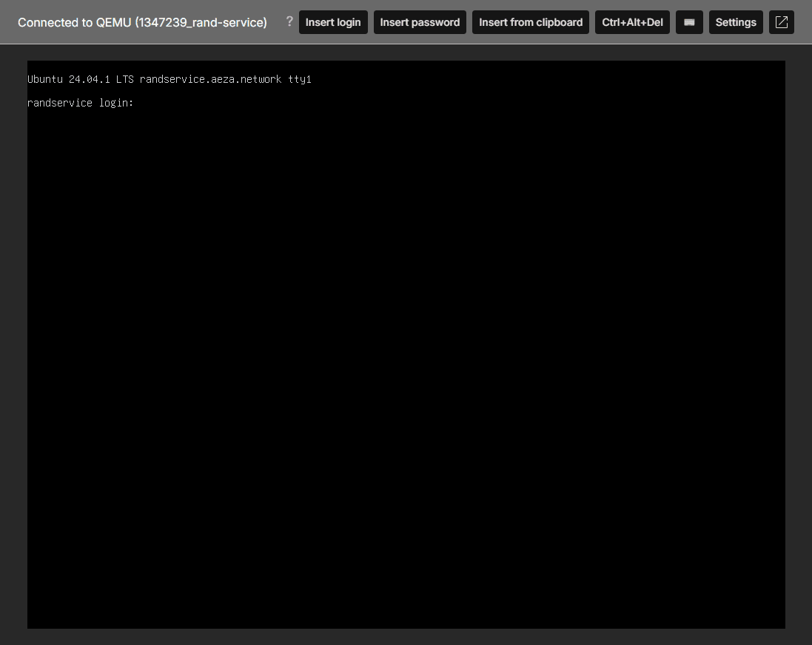Click the black terminal console center
The width and height of the screenshot is (812, 645).
[x=406, y=345]
